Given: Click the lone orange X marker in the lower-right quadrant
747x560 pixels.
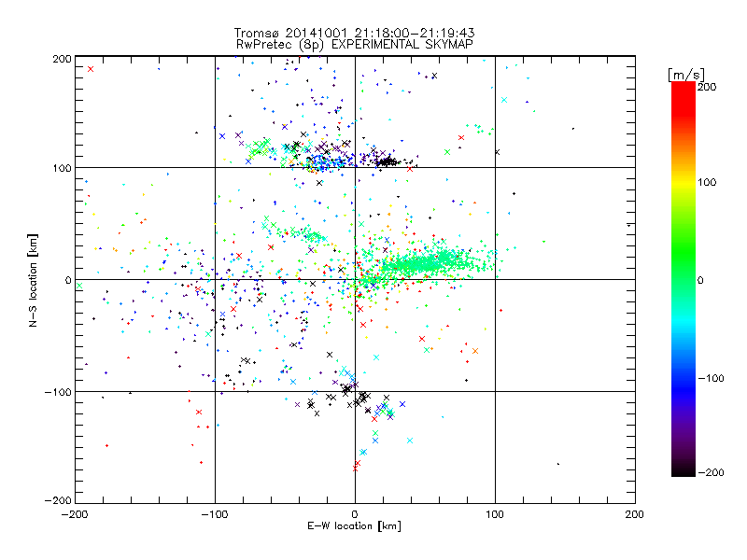Looking at the screenshot, I should click(x=475, y=351).
